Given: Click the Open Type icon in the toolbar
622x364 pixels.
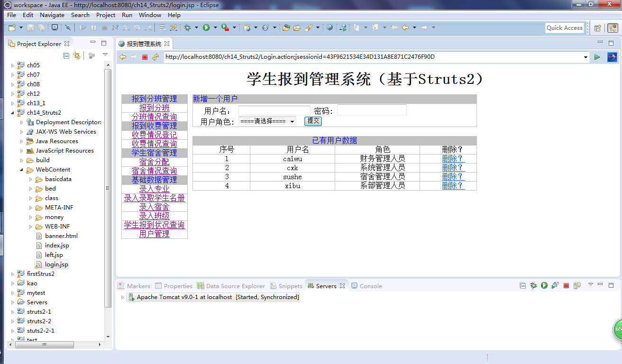Looking at the screenshot, I should [x=286, y=27].
